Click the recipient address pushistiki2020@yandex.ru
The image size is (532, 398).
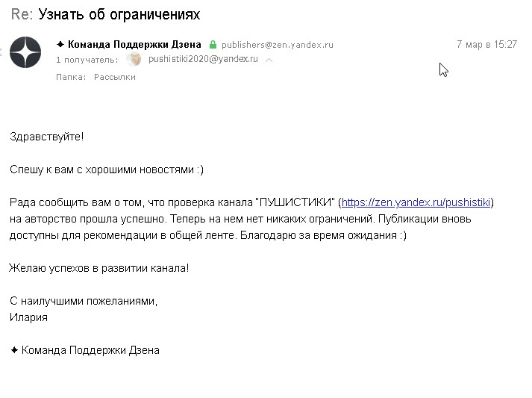point(203,59)
